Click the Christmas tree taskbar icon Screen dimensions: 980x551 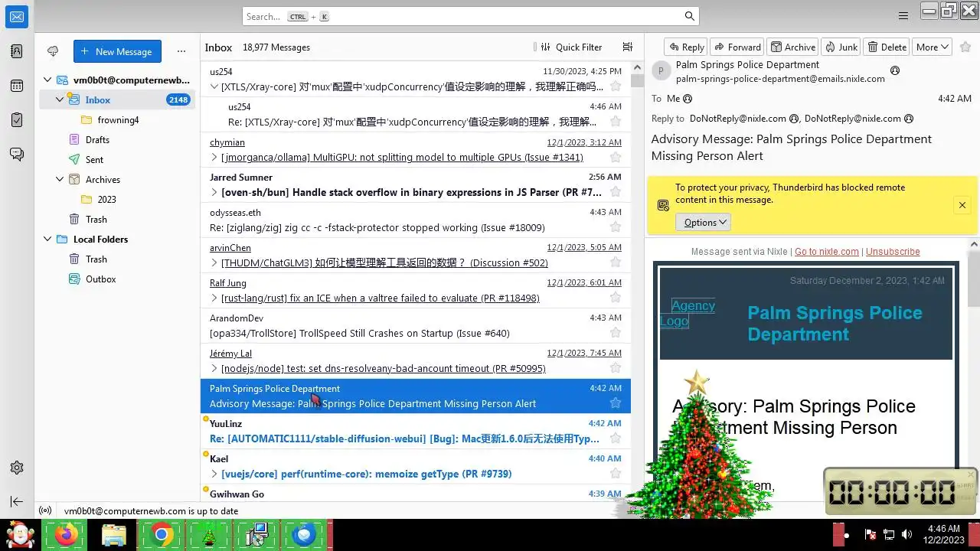pyautogui.click(x=209, y=535)
